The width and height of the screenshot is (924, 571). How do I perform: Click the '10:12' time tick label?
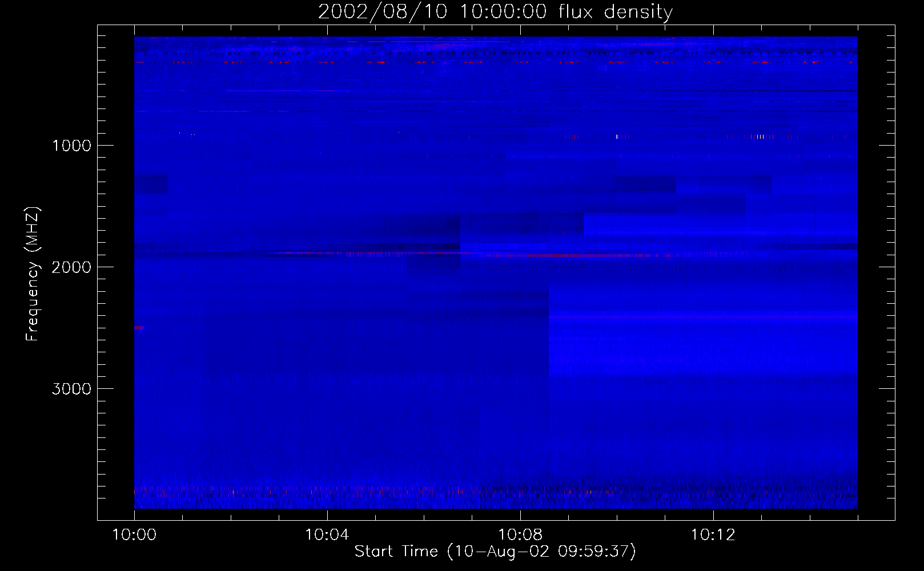click(x=713, y=535)
